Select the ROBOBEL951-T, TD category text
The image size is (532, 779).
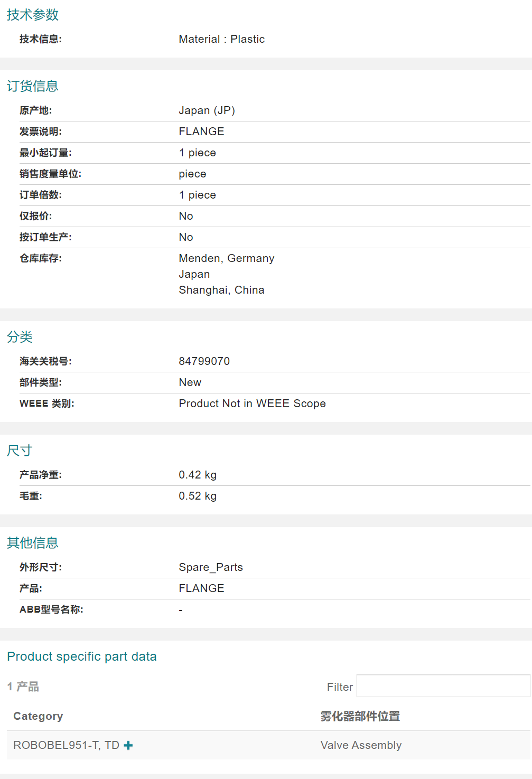pos(66,745)
